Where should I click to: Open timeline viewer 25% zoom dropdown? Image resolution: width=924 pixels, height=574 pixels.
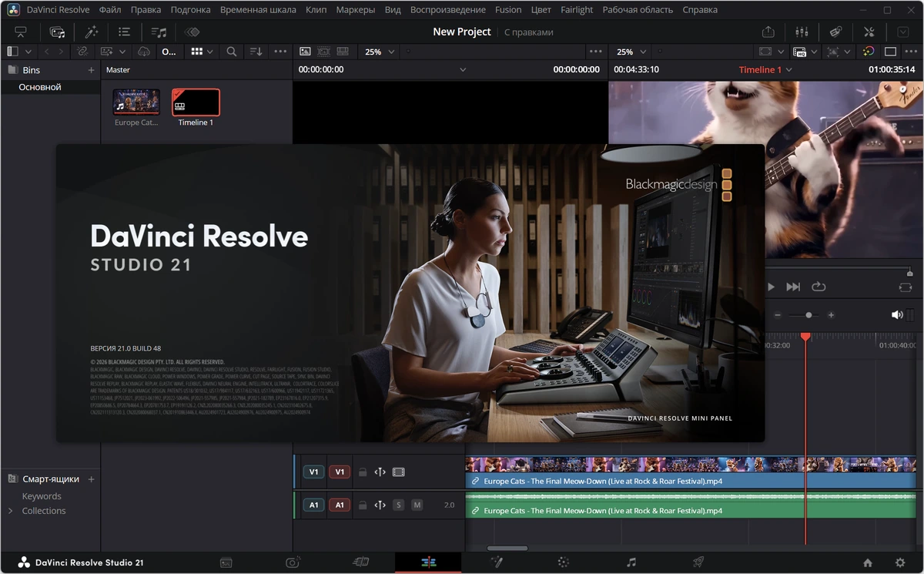[x=632, y=52]
